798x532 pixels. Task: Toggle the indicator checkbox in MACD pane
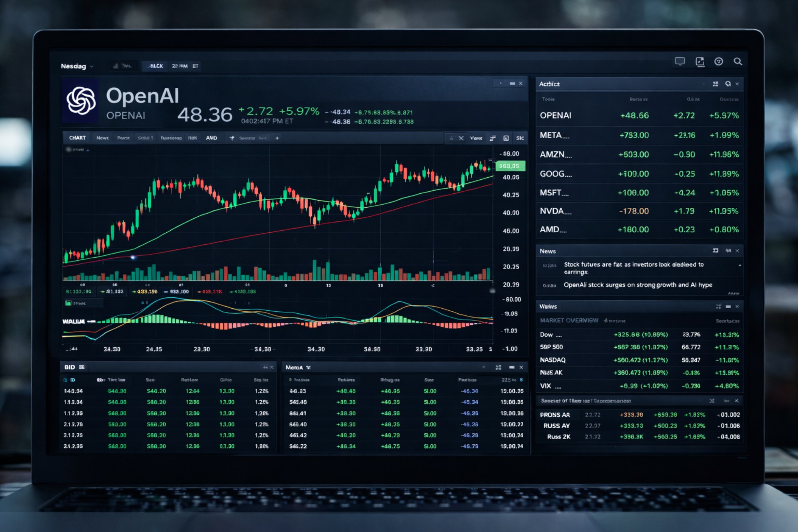click(69, 303)
